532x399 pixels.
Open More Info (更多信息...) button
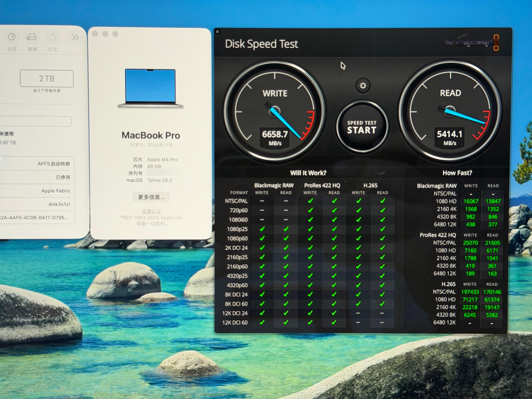(x=151, y=197)
